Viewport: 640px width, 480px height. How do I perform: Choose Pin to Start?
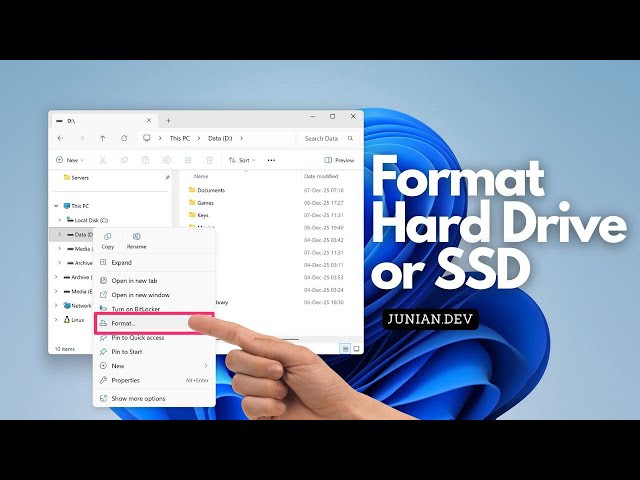pyautogui.click(x=154, y=351)
